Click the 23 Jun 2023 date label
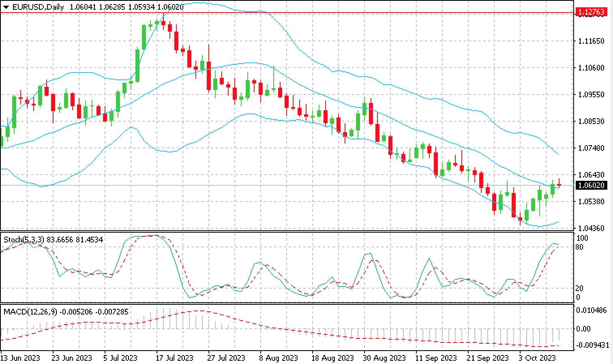 click(72, 358)
